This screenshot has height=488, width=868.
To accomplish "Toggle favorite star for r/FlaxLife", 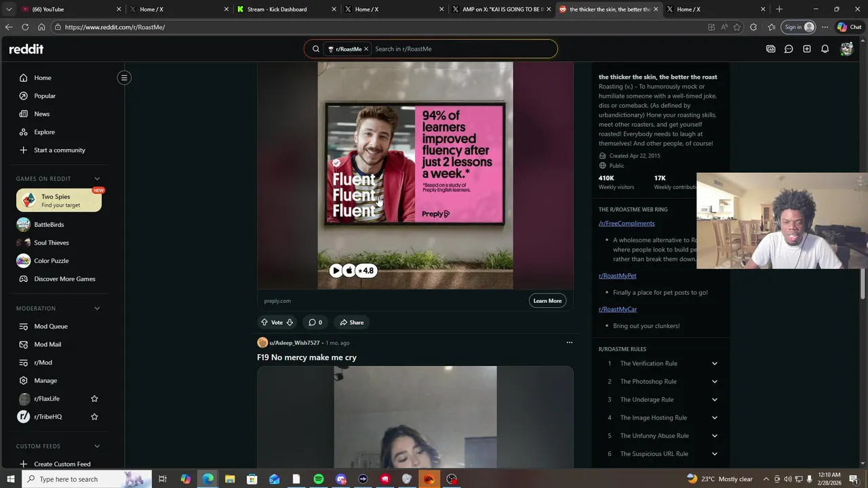I will click(94, 399).
